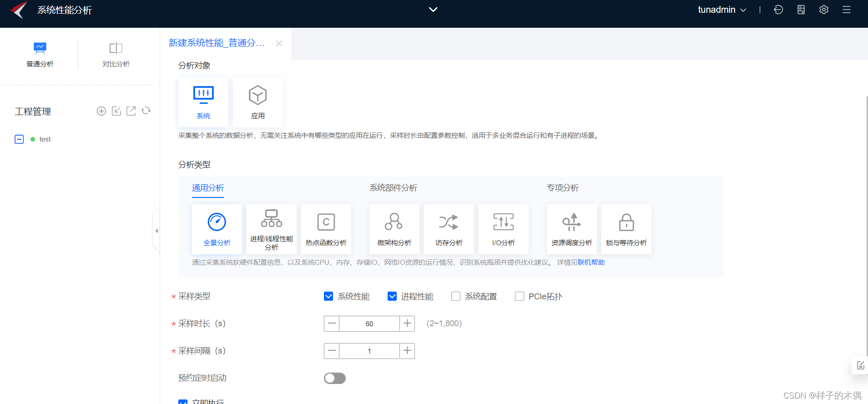Viewport: 868px width, 404px height.
Task: Switch to 专项分析 category
Action: click(563, 188)
